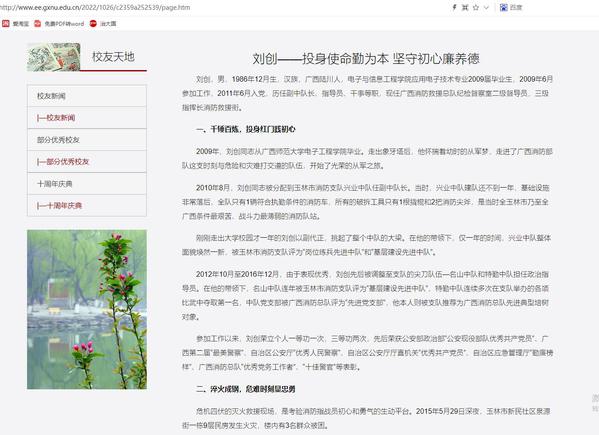Click the Baidu paw search engine icon
Viewport: 599px width, 435px height.
[x=503, y=7]
